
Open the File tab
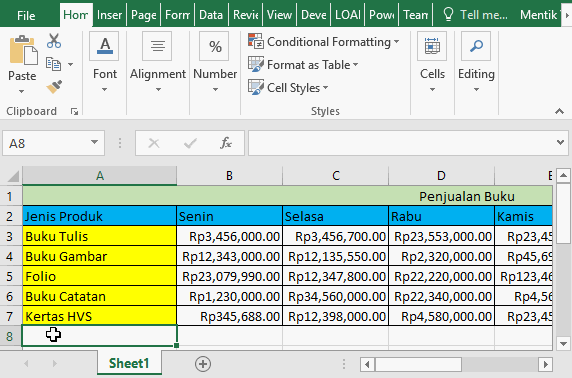26,15
